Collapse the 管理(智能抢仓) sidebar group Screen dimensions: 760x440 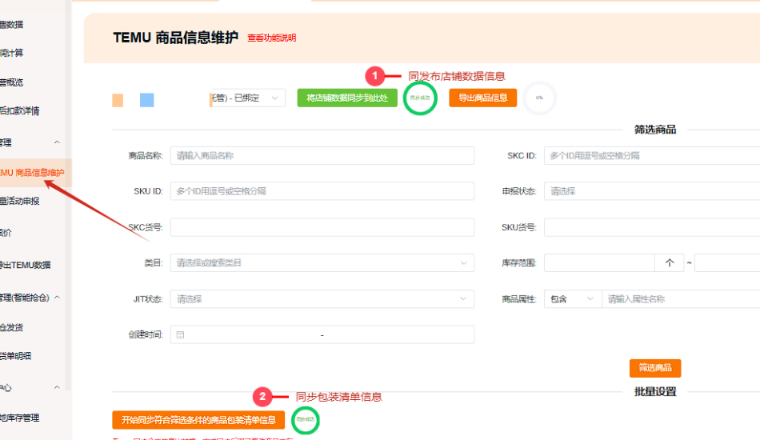57,298
